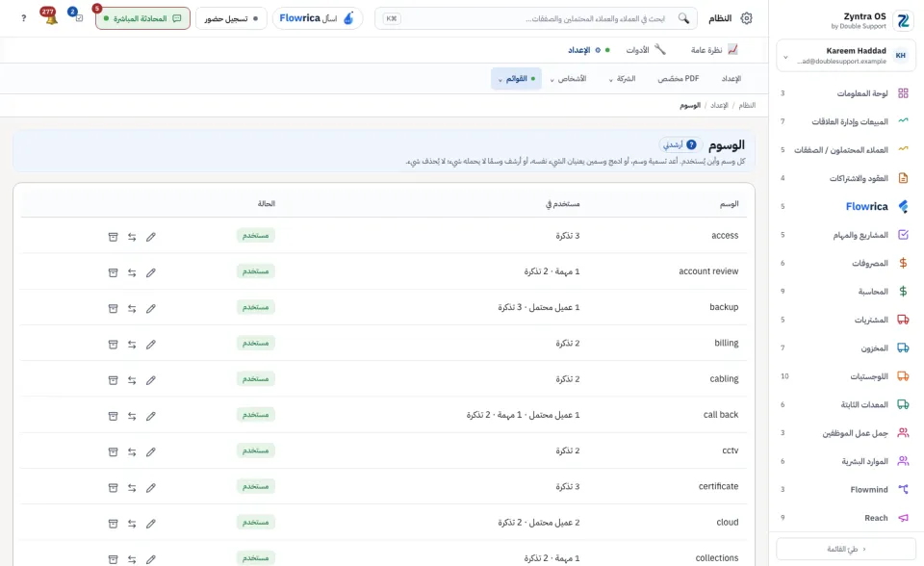Viewport: 924px width, 566px height.
Task: Open the system settings gear icon
Action: point(746,18)
